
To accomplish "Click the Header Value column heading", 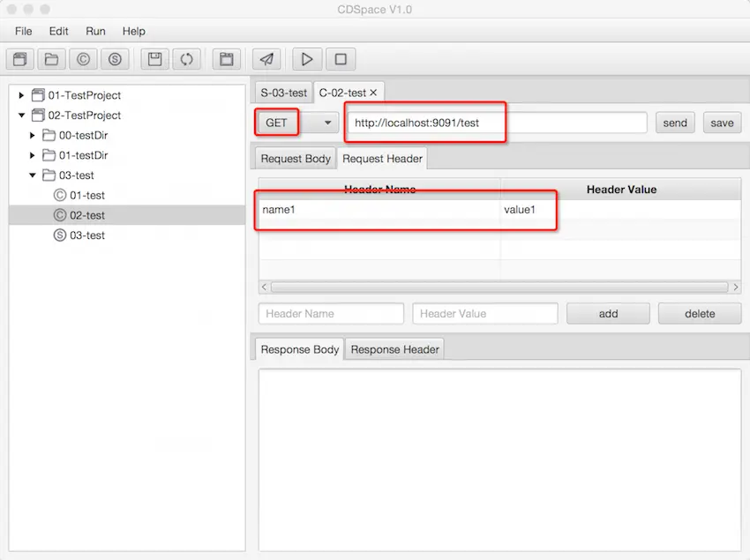I will click(x=621, y=190).
